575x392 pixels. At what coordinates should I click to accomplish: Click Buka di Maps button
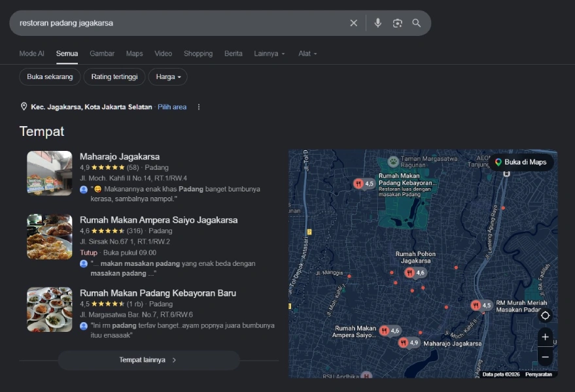click(x=521, y=162)
